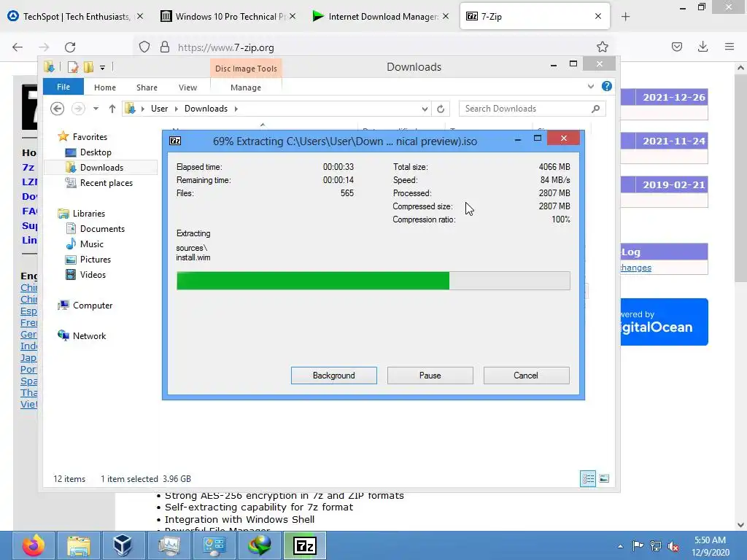Open Explorer help question mark icon

(606, 86)
